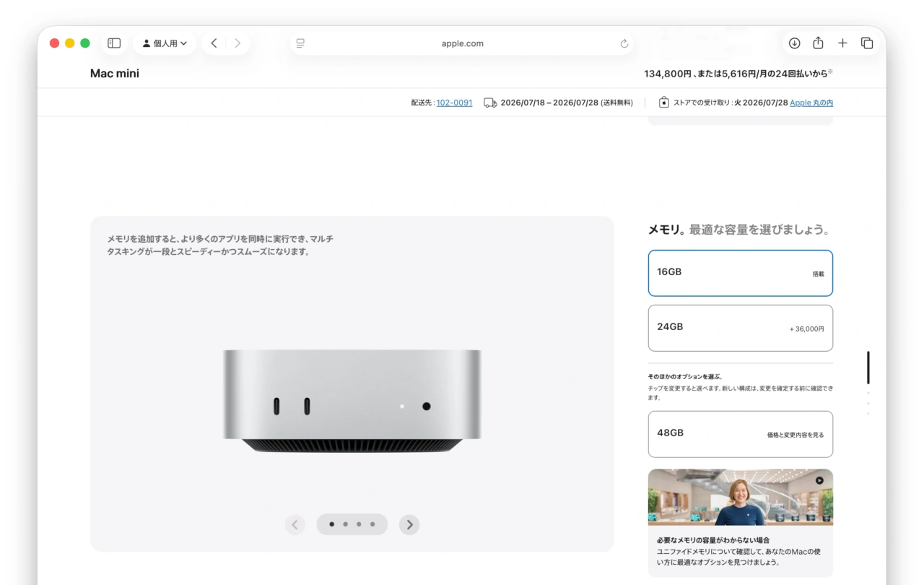Image resolution: width=924 pixels, height=585 pixels.
Task: Open the 個人用 profile dropdown
Action: (165, 43)
